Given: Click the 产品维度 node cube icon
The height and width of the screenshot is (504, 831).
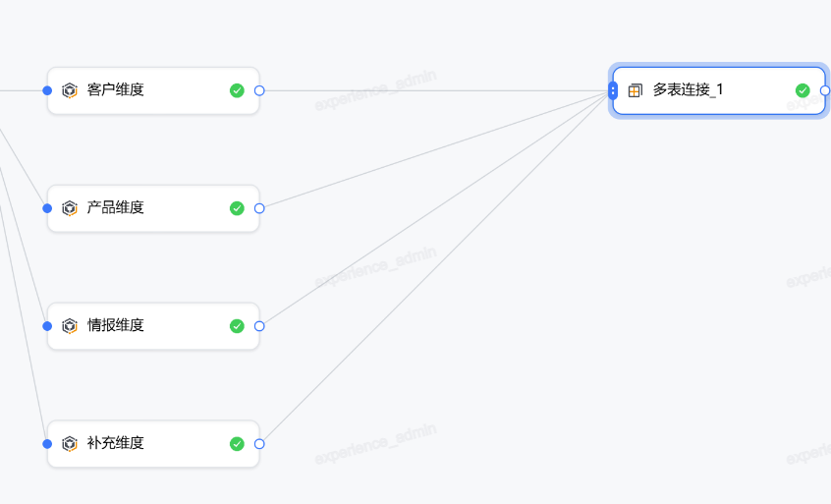Looking at the screenshot, I should click(69, 208).
